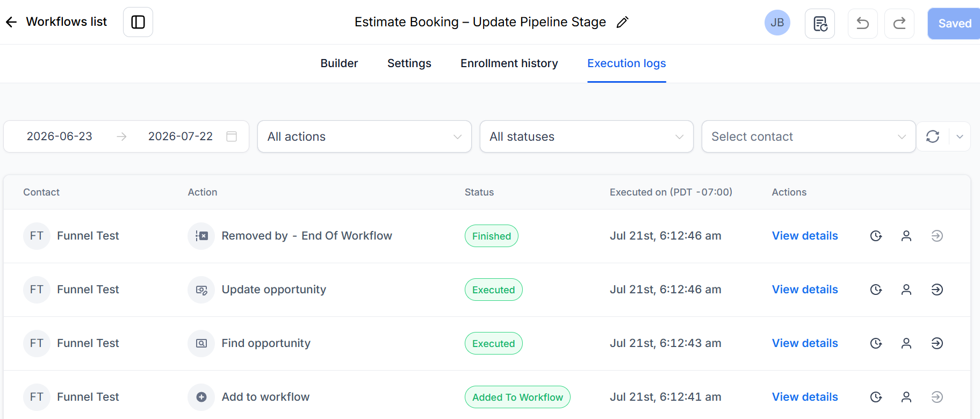Viewport: 980px width, 419px height.
Task: View details for Update opportunity row
Action: pyautogui.click(x=805, y=290)
